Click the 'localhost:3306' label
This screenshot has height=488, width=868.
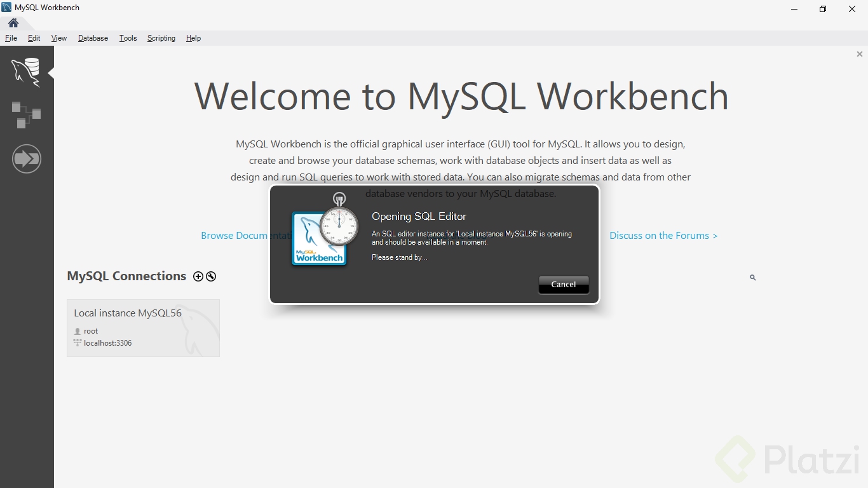pos(108,343)
